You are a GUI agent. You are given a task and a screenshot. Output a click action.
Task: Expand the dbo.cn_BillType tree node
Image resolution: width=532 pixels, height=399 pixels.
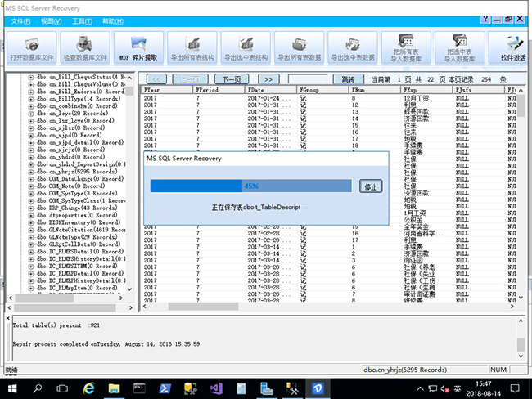pyautogui.click(x=31, y=97)
